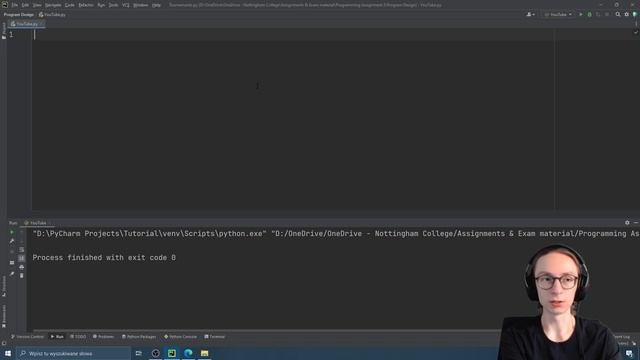Open the Refactor menu

86,5
